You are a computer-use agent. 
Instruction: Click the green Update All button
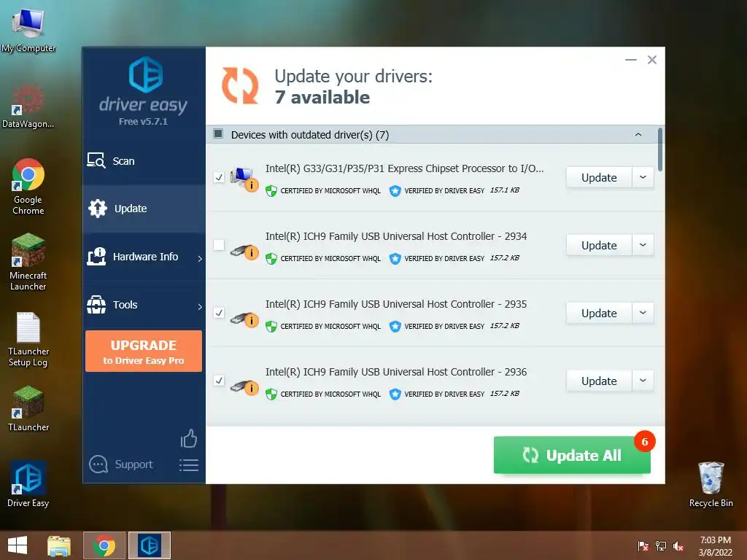pyautogui.click(x=572, y=455)
